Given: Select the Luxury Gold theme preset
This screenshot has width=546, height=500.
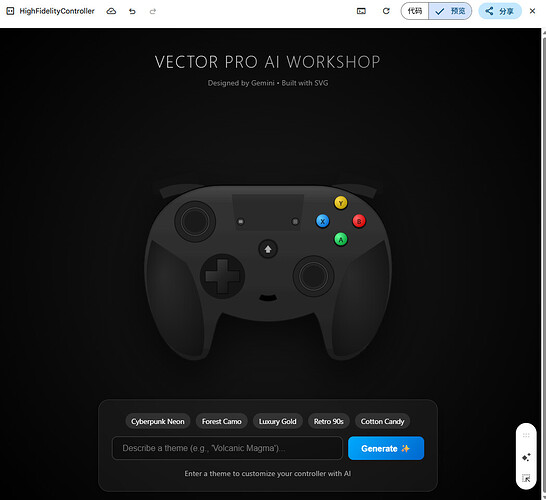Looking at the screenshot, I should [278, 421].
